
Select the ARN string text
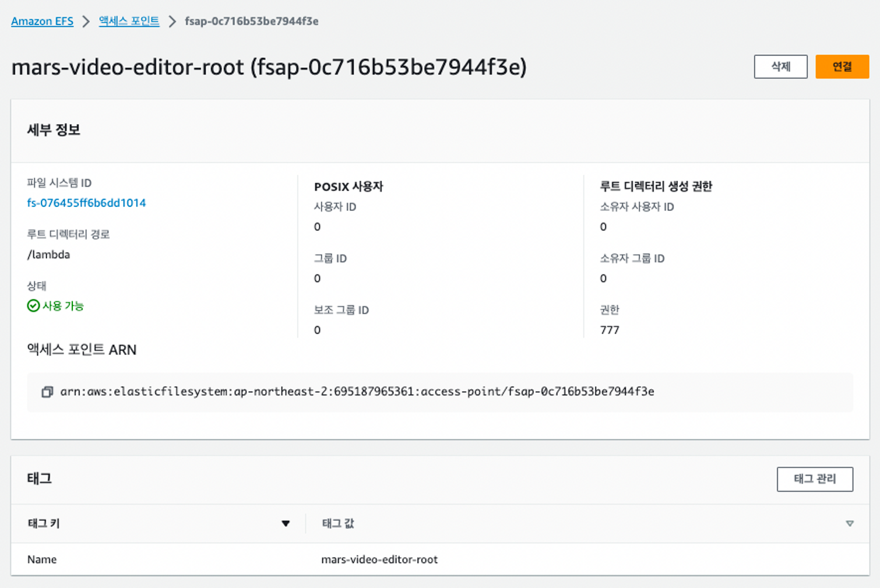click(357, 392)
